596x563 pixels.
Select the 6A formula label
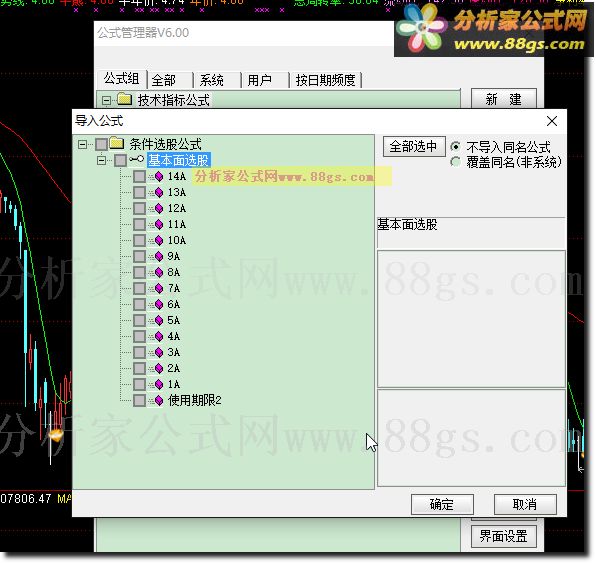[x=174, y=304]
